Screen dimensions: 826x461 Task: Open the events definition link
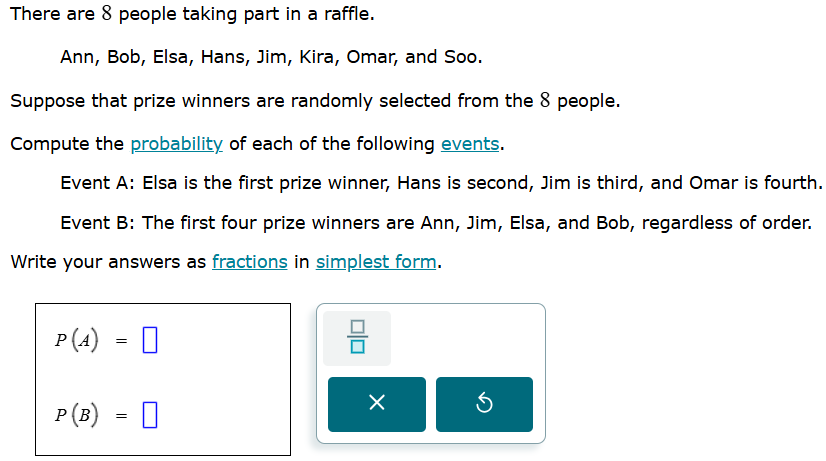pyautogui.click(x=470, y=144)
